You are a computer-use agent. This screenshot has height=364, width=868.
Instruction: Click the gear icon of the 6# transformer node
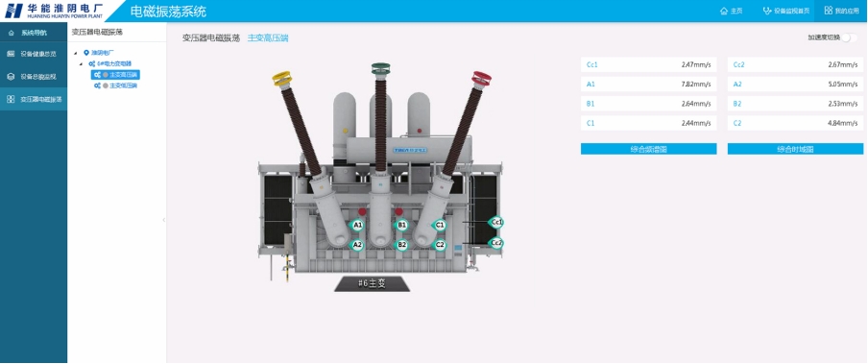92,63
